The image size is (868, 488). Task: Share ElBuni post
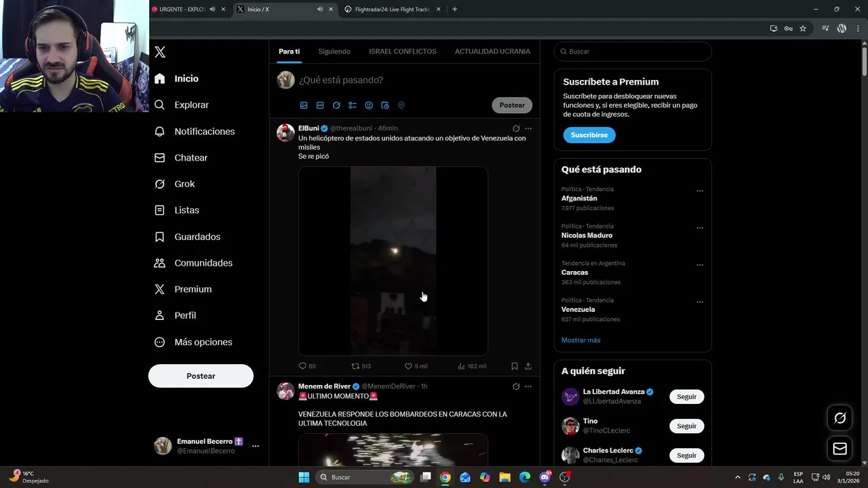tap(528, 366)
